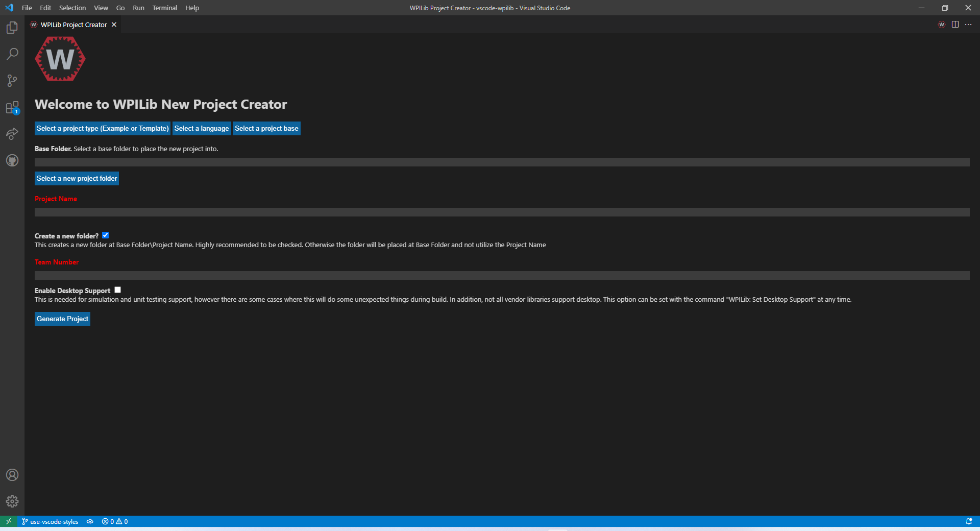This screenshot has height=531, width=980.
Task: Open the Select a project type dropdown
Action: pyautogui.click(x=102, y=128)
